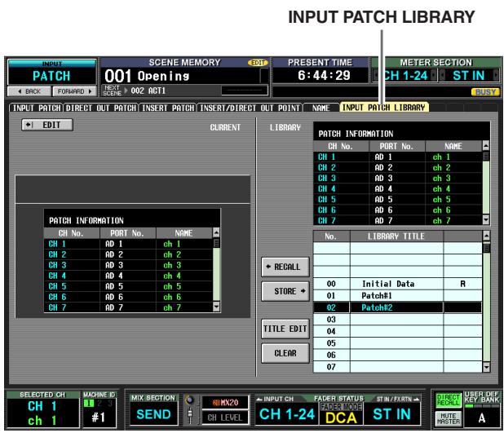Click meter section ST IN
The width and height of the screenshot is (504, 433).
(x=468, y=76)
